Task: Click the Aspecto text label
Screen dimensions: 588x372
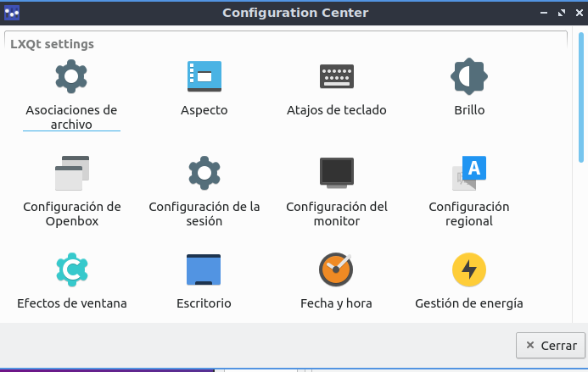Action: pyautogui.click(x=204, y=110)
